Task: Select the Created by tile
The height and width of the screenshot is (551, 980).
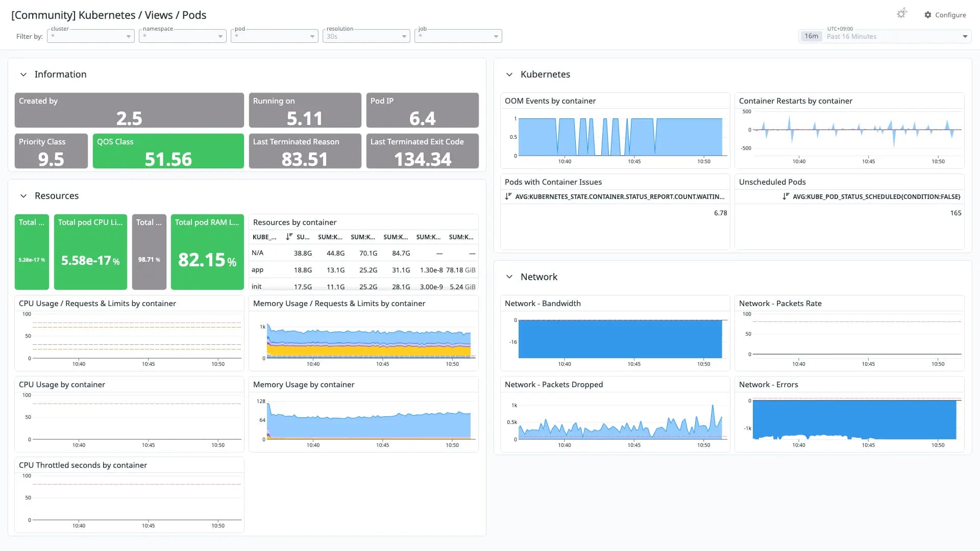Action: click(129, 110)
